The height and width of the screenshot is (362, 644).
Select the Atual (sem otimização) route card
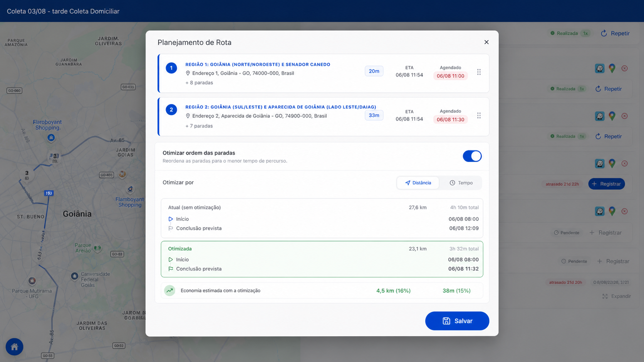click(x=322, y=218)
